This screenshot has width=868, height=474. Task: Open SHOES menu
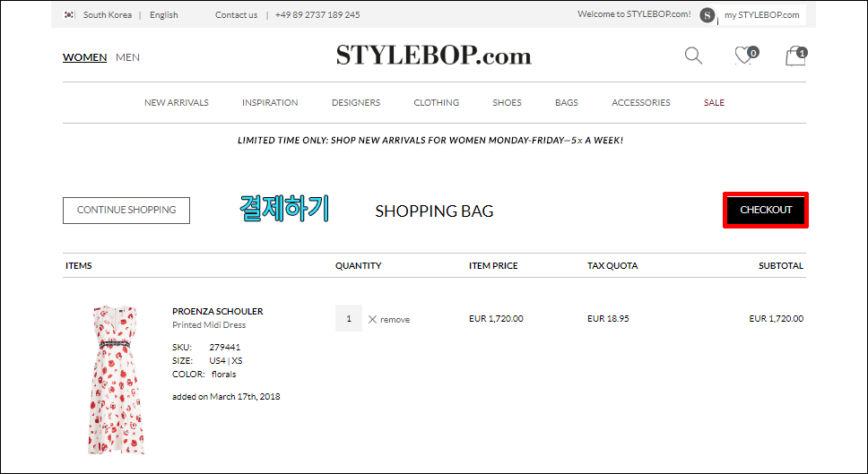point(507,102)
